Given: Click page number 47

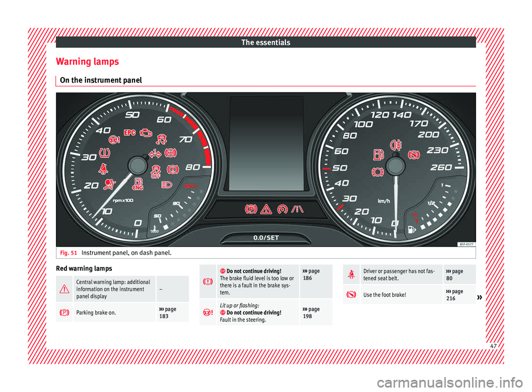Looking at the screenshot, I should (493, 346).
